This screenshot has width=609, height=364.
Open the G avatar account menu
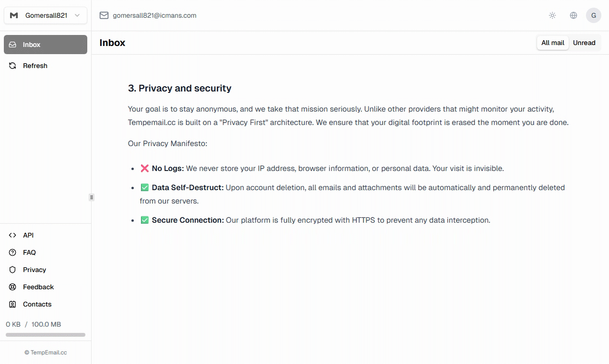(x=594, y=15)
